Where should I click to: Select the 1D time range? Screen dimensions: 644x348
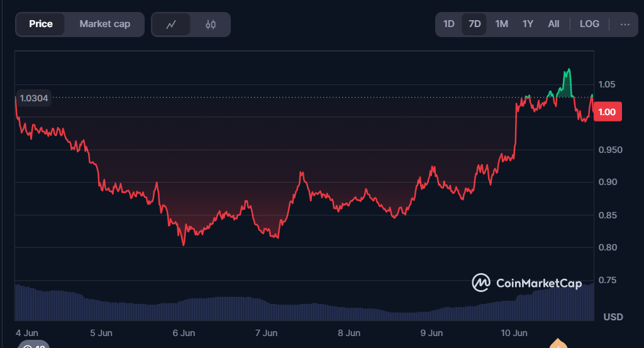click(x=448, y=24)
